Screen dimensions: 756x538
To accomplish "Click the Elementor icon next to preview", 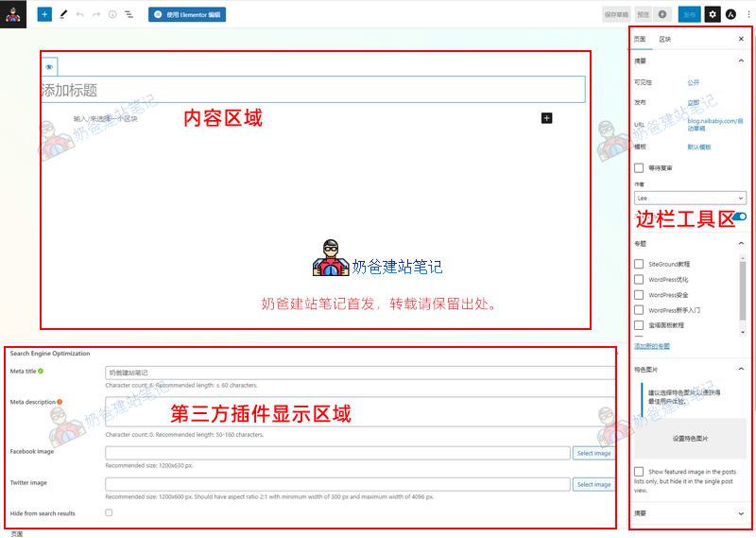I will [x=662, y=14].
